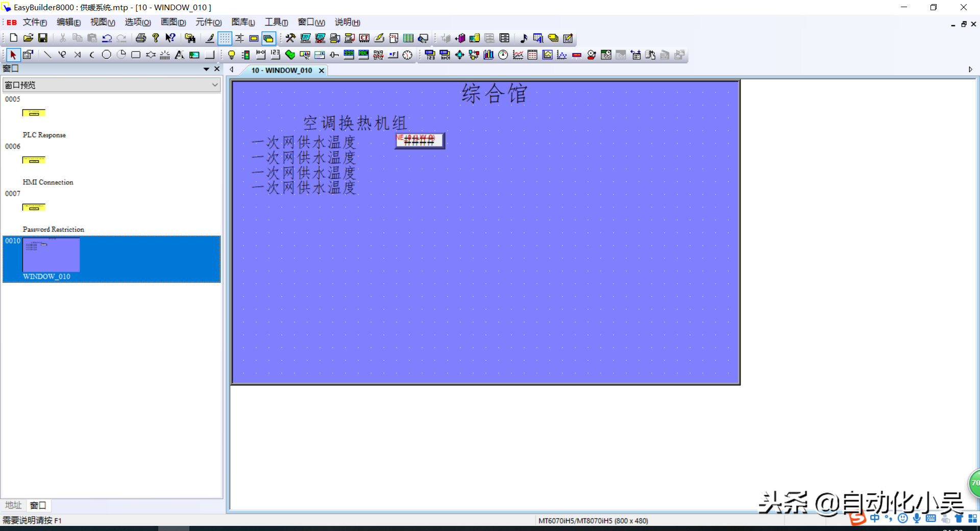This screenshot has width=980, height=531.
Task: Pick the Text object tool
Action: click(x=179, y=55)
